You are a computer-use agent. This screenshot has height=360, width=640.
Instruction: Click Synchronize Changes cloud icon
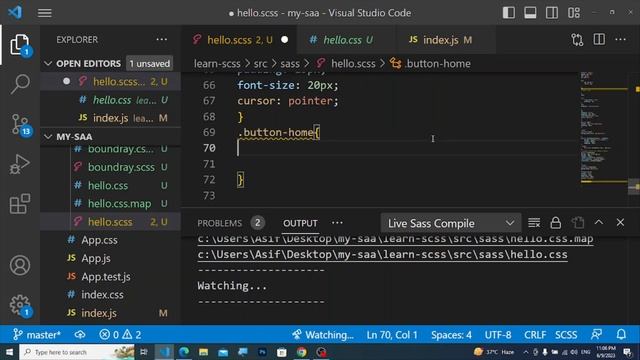pos(80,335)
